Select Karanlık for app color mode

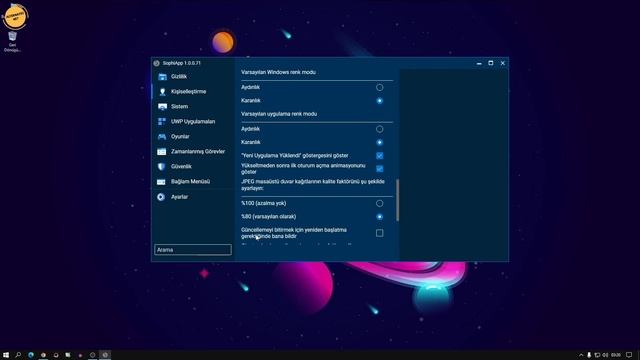[380, 142]
